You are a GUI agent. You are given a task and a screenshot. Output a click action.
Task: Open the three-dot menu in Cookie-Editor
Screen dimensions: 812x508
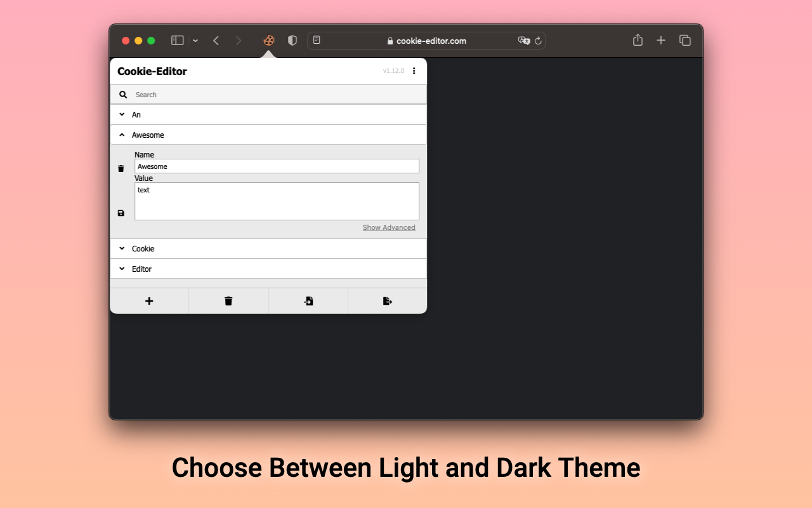coord(414,71)
